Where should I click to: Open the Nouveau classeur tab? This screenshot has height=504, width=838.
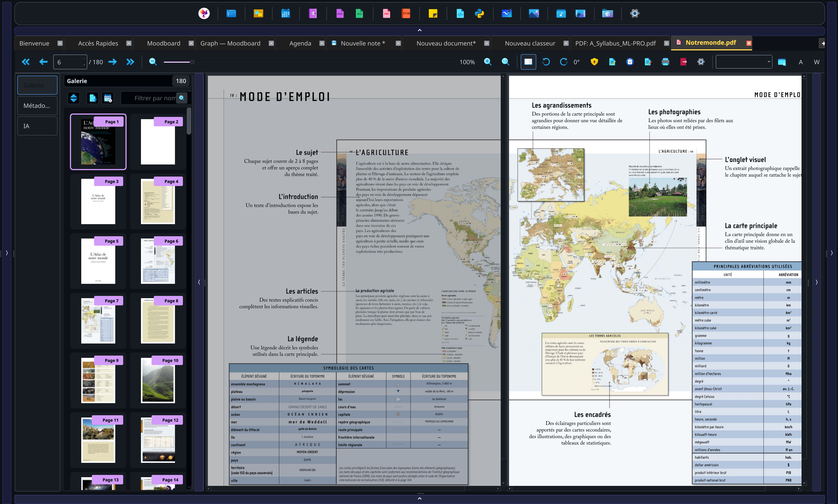[530, 43]
